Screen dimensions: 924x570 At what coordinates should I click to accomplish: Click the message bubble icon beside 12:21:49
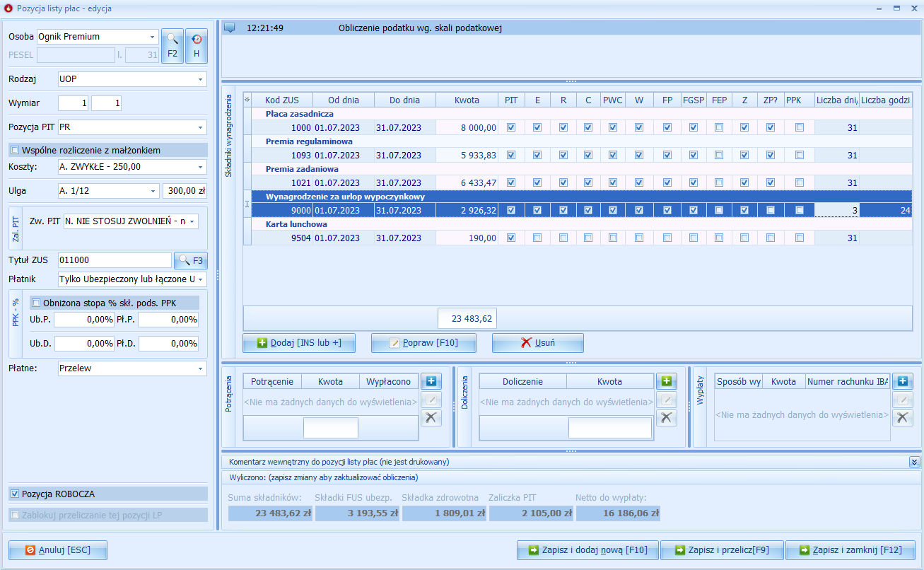tap(229, 28)
